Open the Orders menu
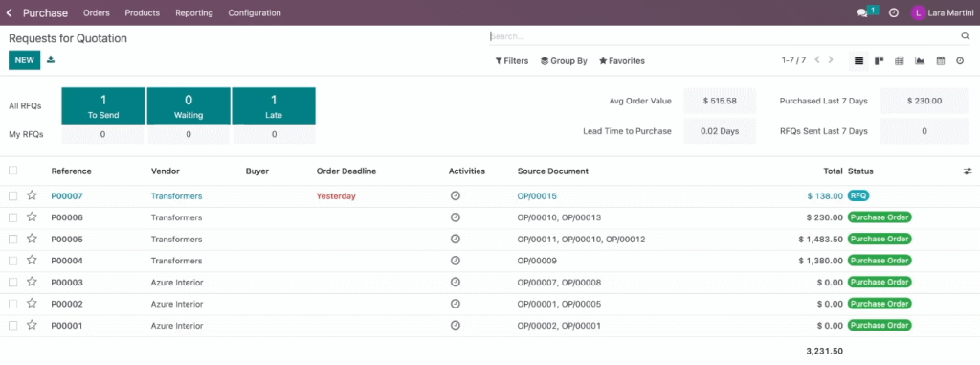The image size is (980, 365). click(97, 12)
